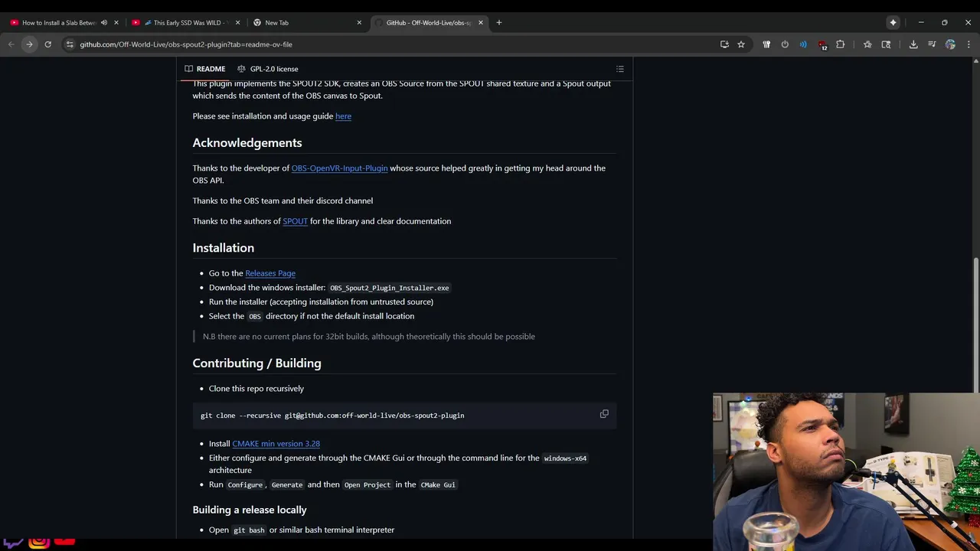Open the site information icon in address bar

[x=70, y=44]
